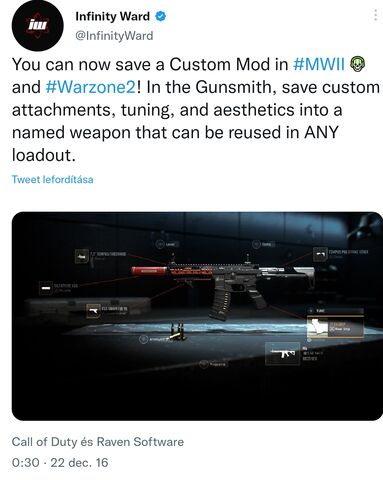Image resolution: width=383 pixels, height=480 pixels.
Task: Select the highlighted rear grip attachment tile
Action: pos(335,327)
